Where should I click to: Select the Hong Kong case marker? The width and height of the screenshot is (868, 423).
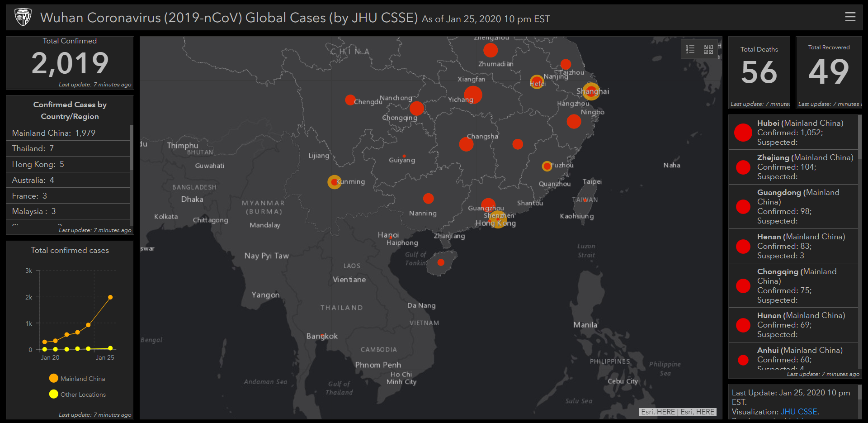498,220
